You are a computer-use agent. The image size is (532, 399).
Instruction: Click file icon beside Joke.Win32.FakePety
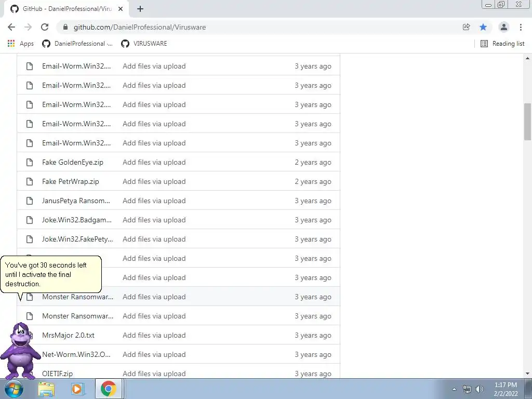click(x=30, y=239)
